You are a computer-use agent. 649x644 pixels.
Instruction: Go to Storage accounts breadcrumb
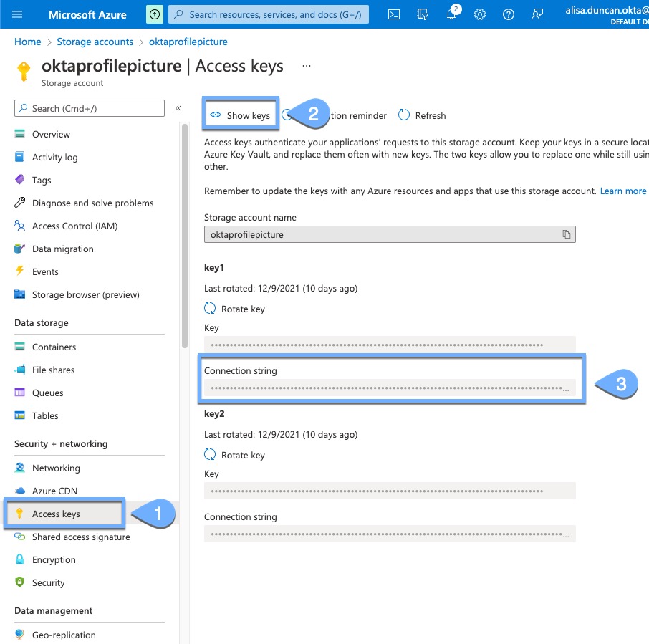click(x=95, y=42)
